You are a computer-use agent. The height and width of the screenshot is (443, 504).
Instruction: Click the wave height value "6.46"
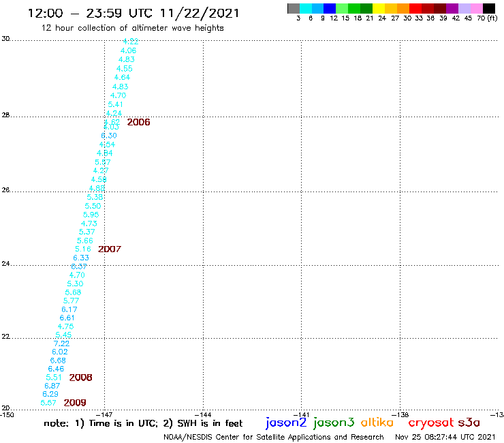tap(56, 369)
